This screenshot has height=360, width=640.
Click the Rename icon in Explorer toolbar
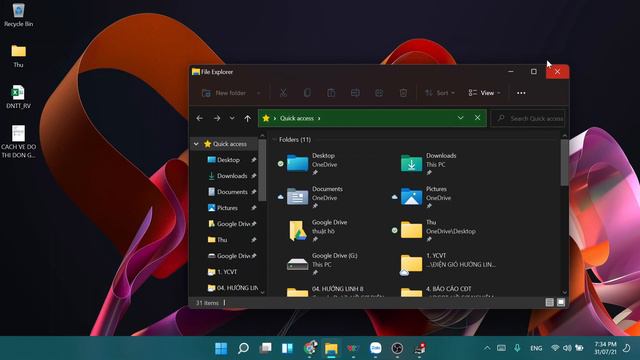(355, 93)
